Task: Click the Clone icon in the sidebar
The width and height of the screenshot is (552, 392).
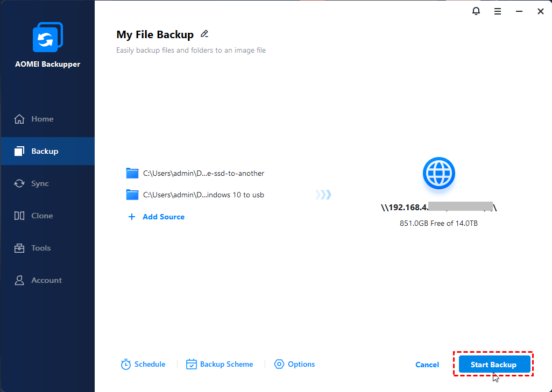Action: tap(19, 216)
